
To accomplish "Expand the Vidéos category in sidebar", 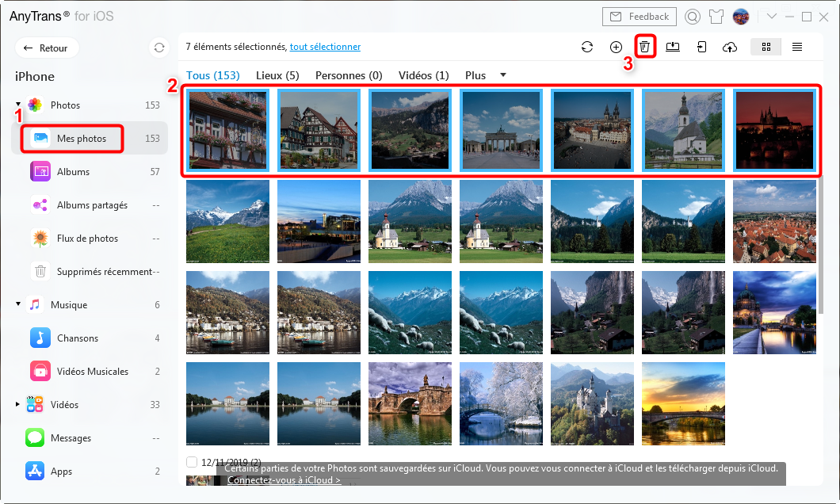I will [x=17, y=404].
